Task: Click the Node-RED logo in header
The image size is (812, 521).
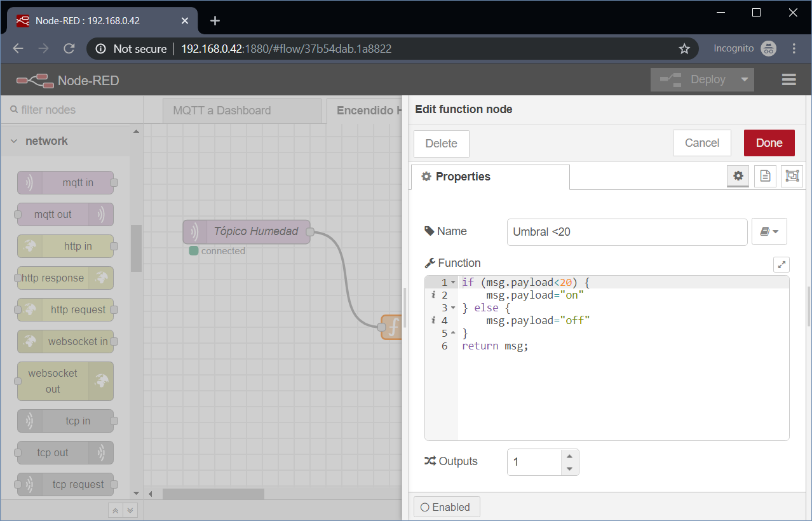Action: point(34,80)
